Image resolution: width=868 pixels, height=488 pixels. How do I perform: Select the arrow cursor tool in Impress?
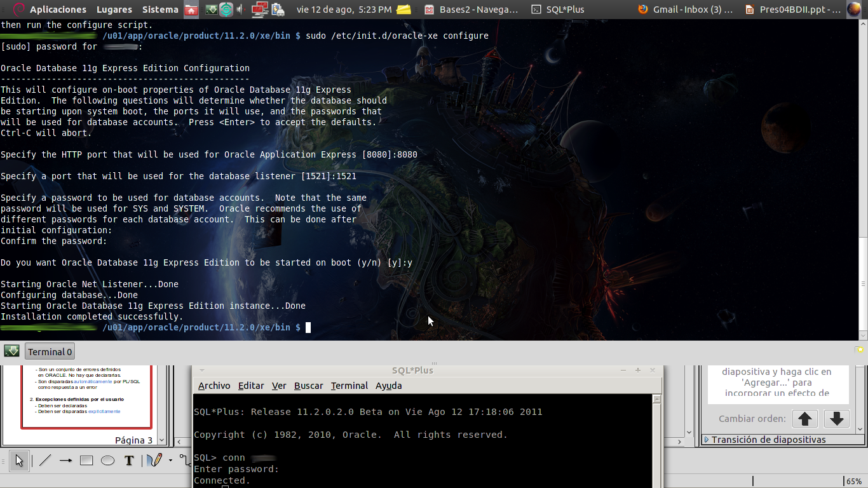click(20, 460)
